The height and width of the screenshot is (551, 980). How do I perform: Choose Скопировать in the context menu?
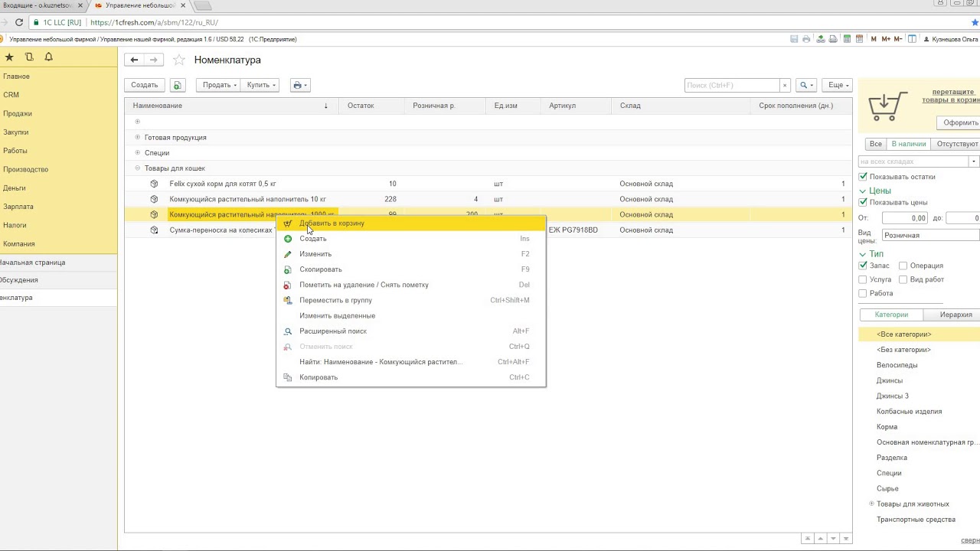[411, 269]
